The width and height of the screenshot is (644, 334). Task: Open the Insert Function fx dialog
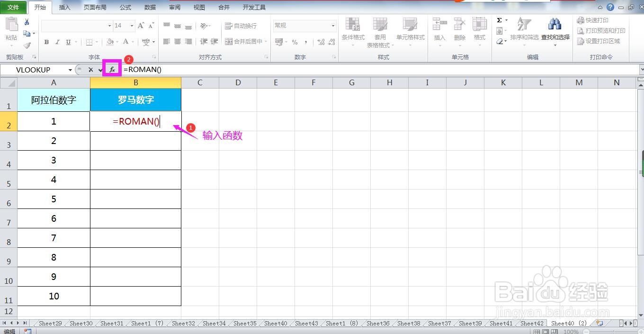pos(112,70)
